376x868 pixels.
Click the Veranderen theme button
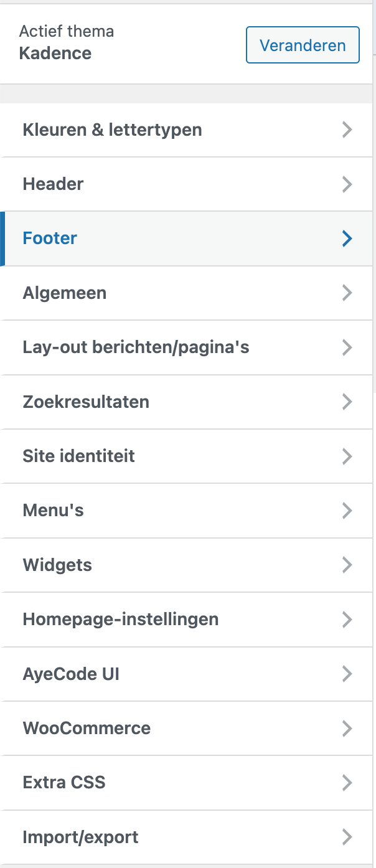[x=303, y=45]
